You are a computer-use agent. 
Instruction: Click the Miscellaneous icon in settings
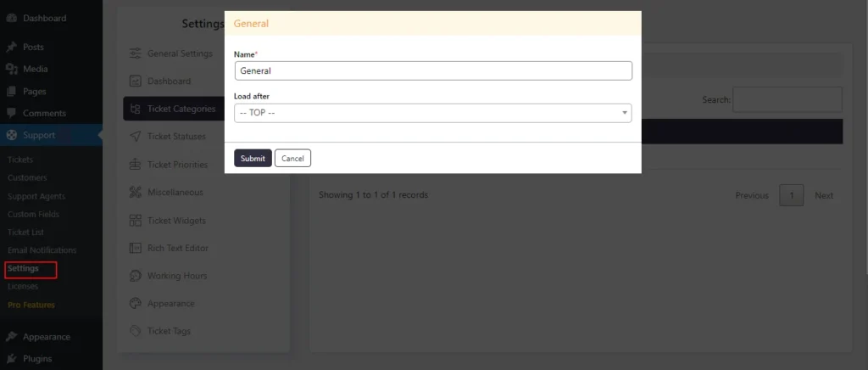pyautogui.click(x=135, y=192)
